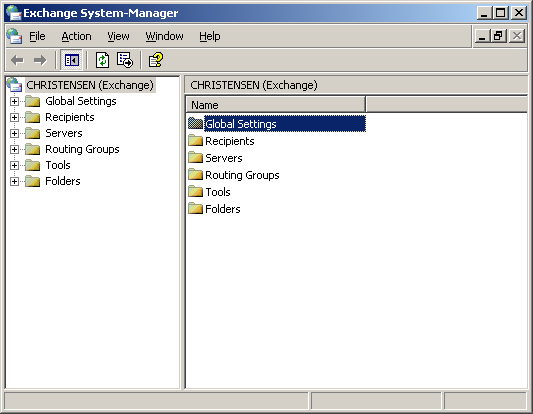Click Servers folder icon in tree
The image size is (533, 414).
point(33,133)
